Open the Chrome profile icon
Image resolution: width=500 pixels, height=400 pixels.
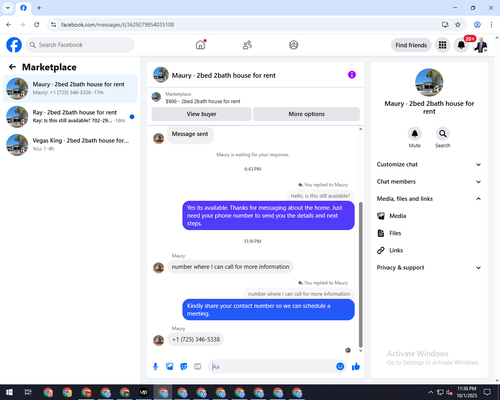[x=477, y=24]
